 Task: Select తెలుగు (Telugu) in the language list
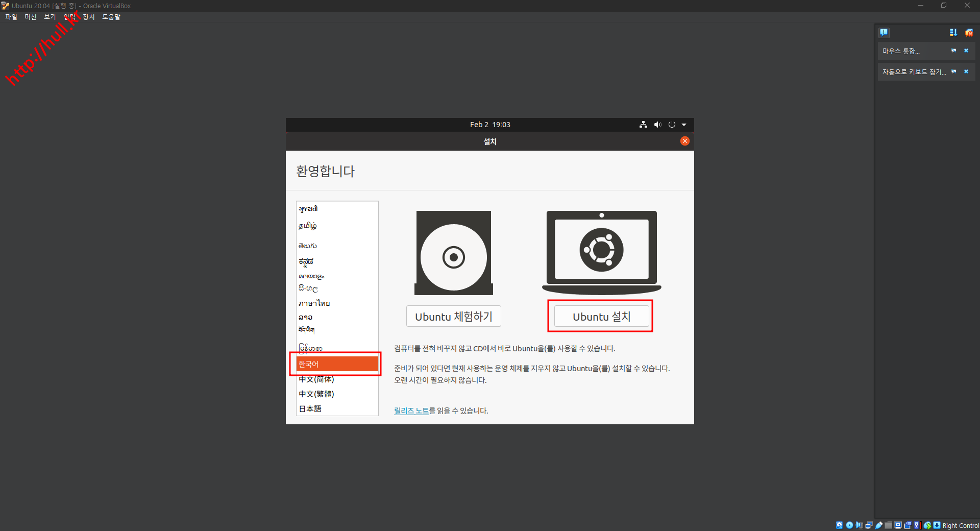337,246
